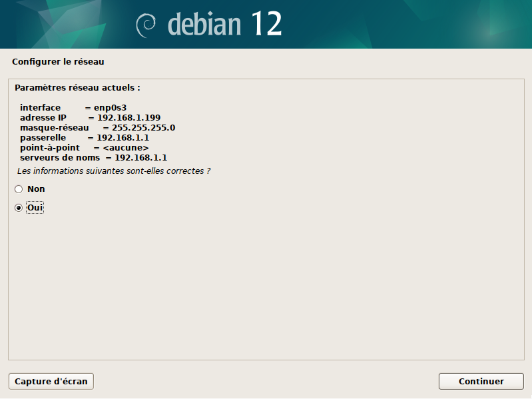Click the Capture d'écran button
The width and height of the screenshot is (532, 399).
coord(51,382)
